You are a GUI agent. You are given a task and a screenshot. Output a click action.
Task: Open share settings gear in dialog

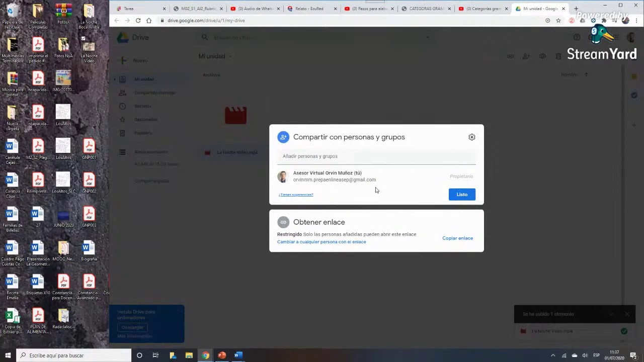click(471, 137)
